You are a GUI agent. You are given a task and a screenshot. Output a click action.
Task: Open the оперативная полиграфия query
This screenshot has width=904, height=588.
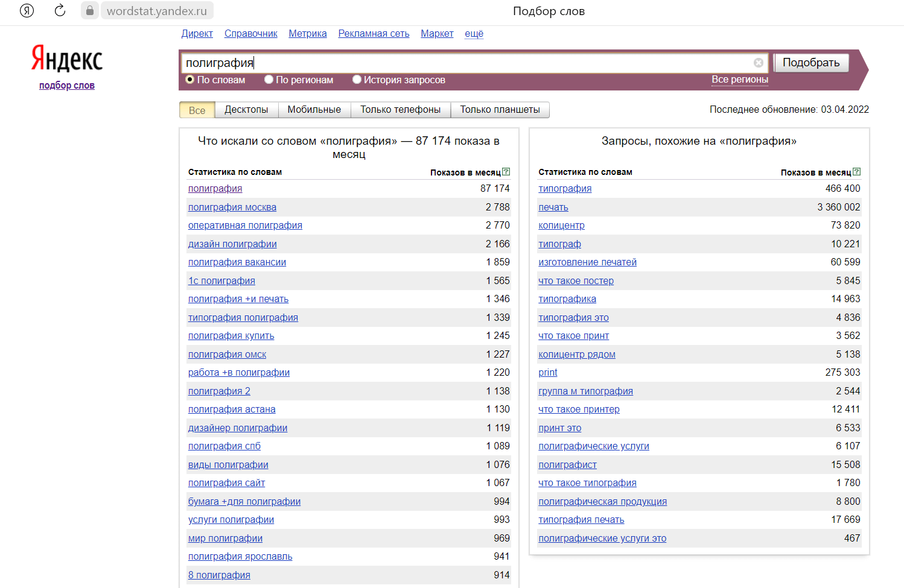click(245, 226)
